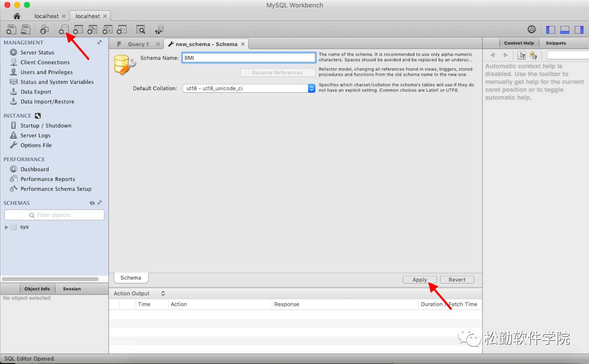Toggle the bottom output panel
The width and height of the screenshot is (589, 364).
click(565, 30)
